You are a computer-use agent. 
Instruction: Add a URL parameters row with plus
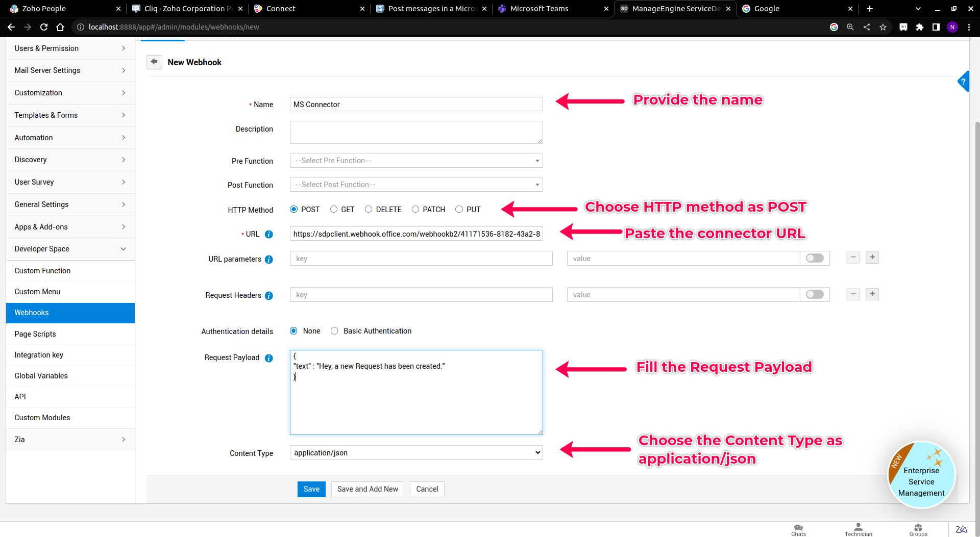(872, 258)
